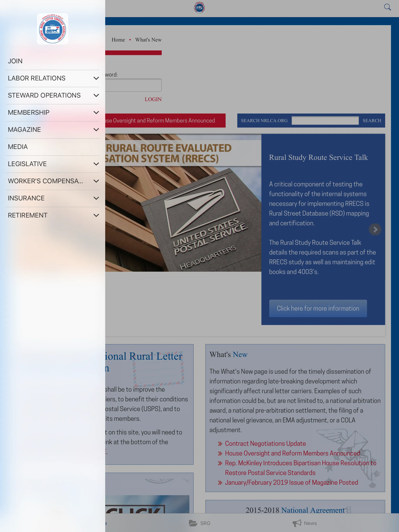
Task: Click the NALC top header logo icon
Action: click(x=199, y=8)
